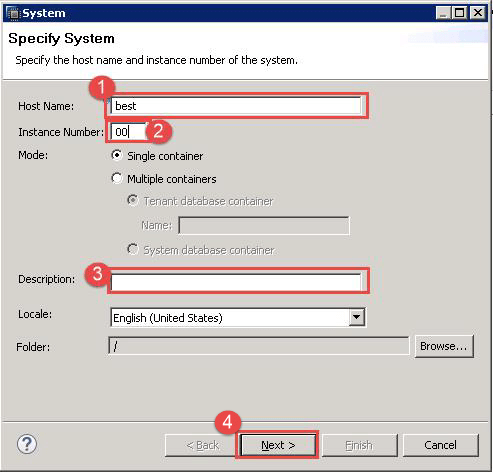
Task: Minimize the System dialog window
Action: [x=443, y=13]
